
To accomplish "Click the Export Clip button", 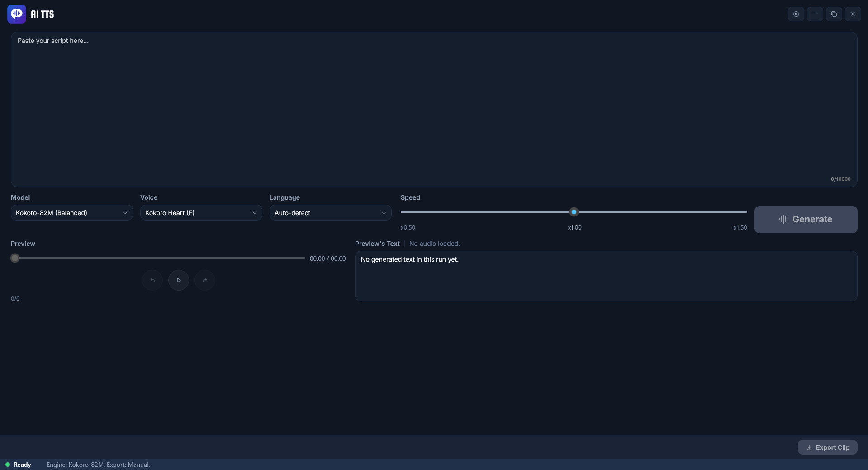I will (x=828, y=447).
